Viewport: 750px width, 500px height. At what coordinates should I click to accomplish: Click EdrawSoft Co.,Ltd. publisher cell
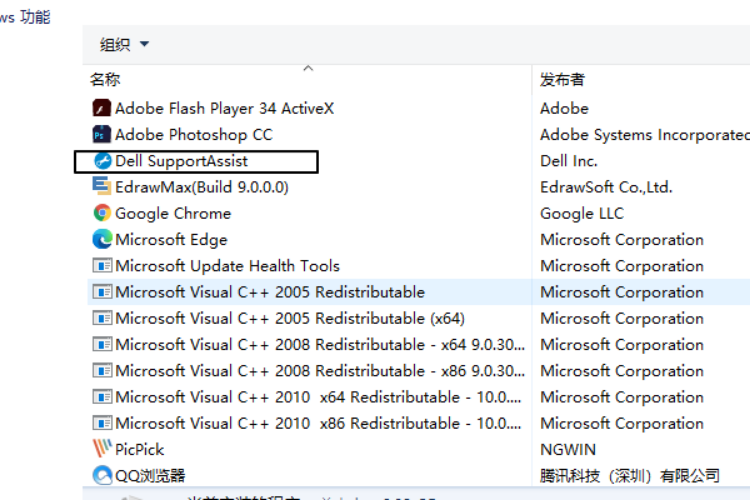(606, 187)
